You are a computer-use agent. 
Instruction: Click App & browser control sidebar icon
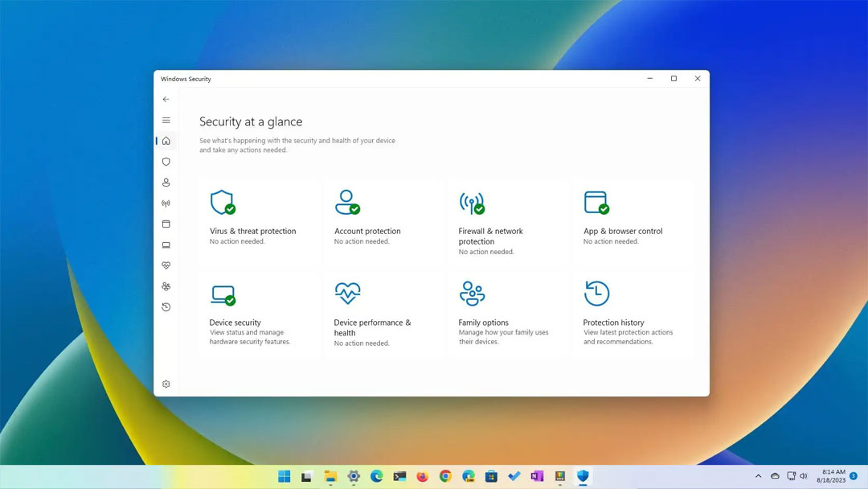166,224
